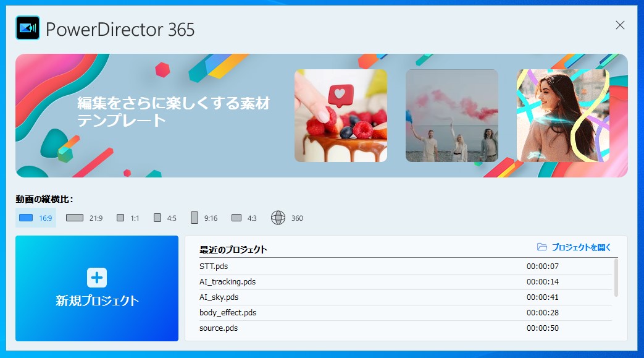Open recent project source.pds
This screenshot has width=644, height=358.
[x=406, y=328]
